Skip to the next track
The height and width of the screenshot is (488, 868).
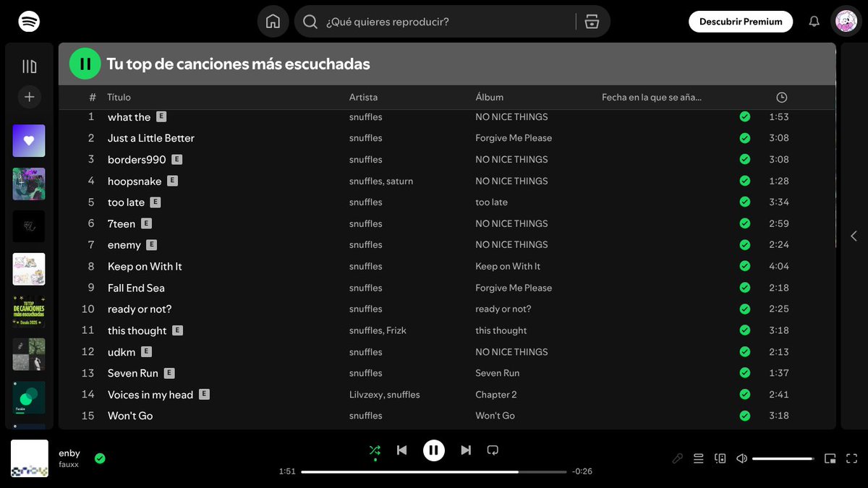(466, 450)
